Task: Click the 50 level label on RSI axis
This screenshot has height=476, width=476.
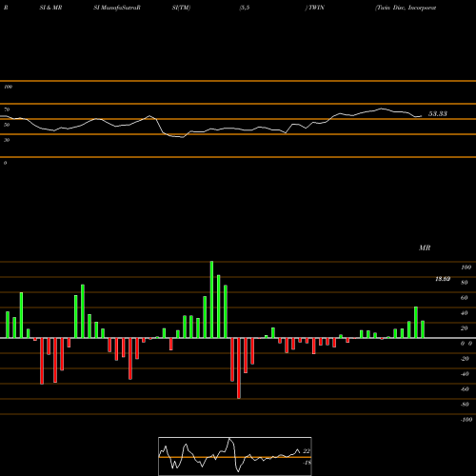Action: (7, 125)
